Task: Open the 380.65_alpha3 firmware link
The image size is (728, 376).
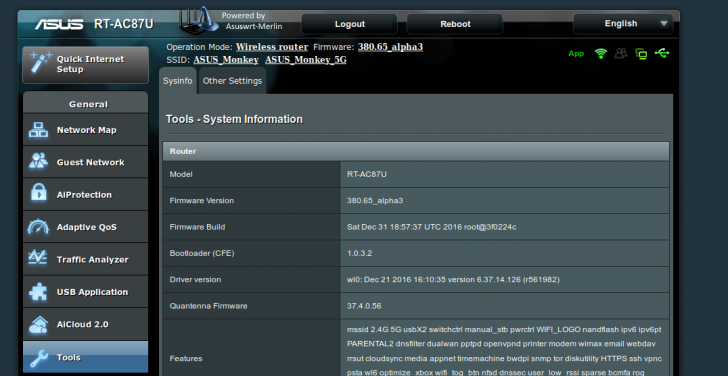Action: tap(390, 47)
